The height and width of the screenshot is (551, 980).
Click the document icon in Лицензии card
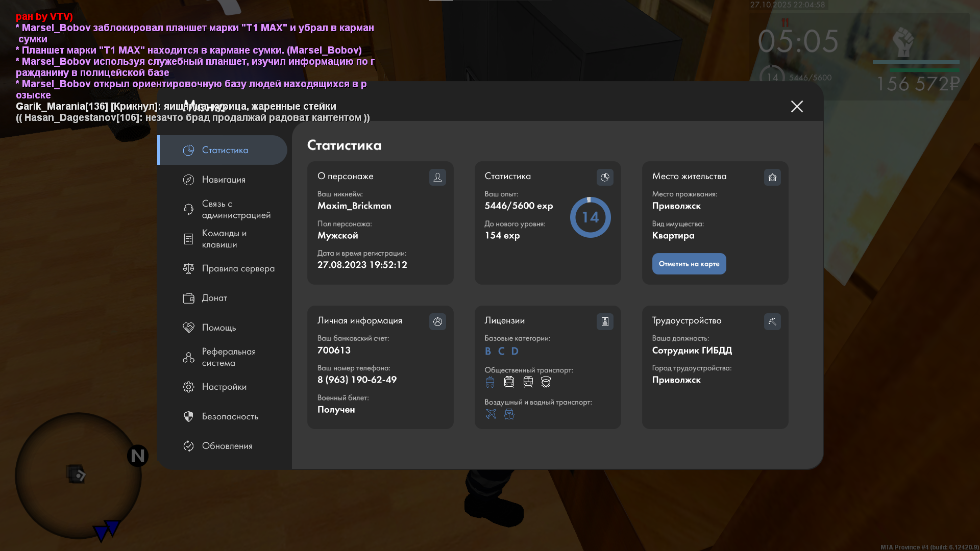605,321
